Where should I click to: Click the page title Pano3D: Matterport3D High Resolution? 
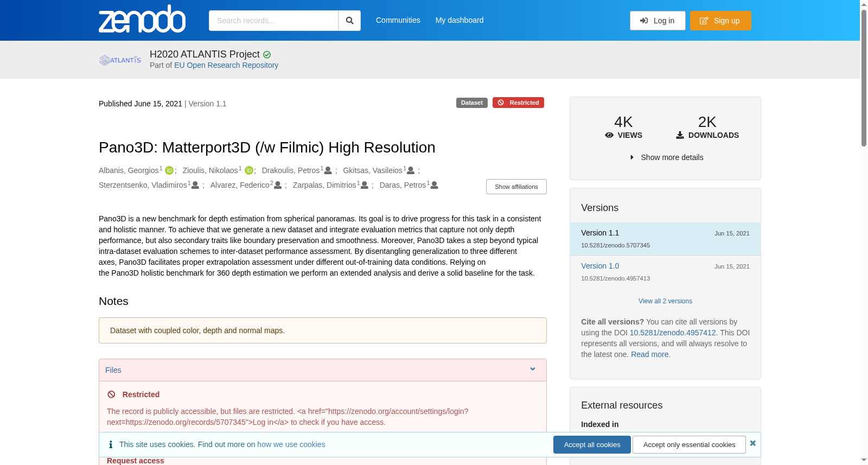coord(267,148)
